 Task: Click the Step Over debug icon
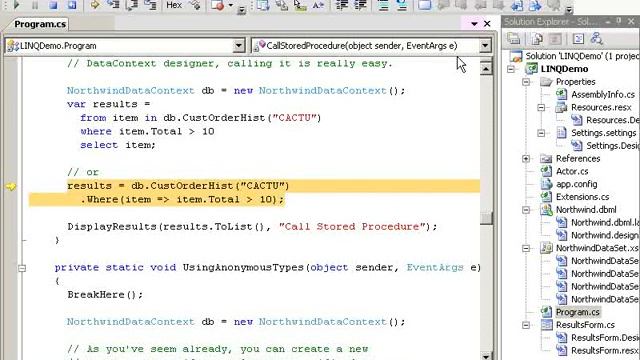click(132, 5)
